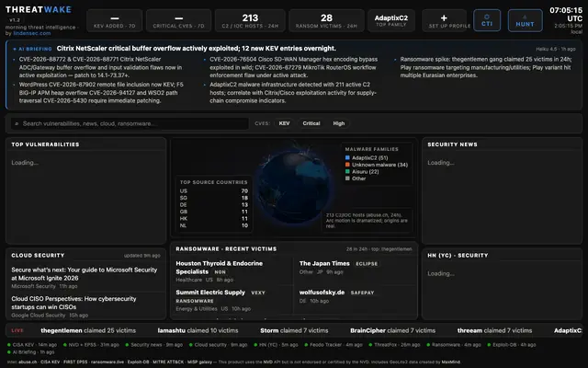
Task: Toggle the High CVE filter
Action: click(339, 123)
